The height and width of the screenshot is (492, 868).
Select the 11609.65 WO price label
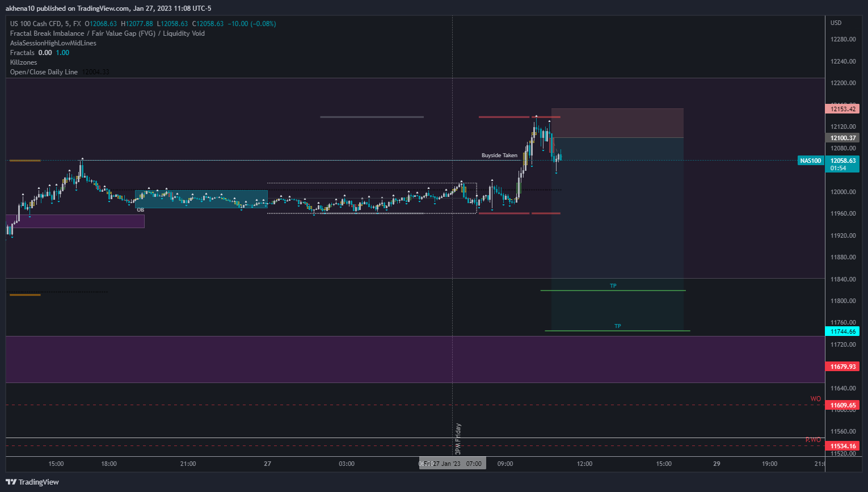(x=842, y=405)
